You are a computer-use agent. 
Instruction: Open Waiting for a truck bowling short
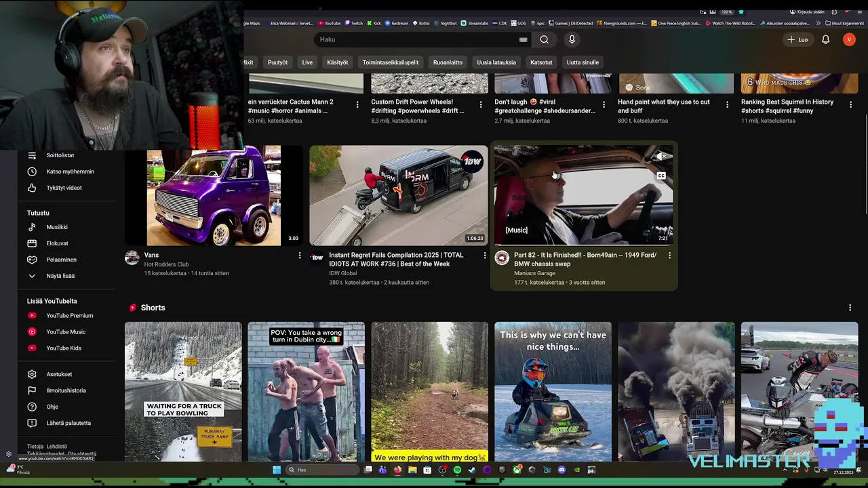[x=183, y=392]
